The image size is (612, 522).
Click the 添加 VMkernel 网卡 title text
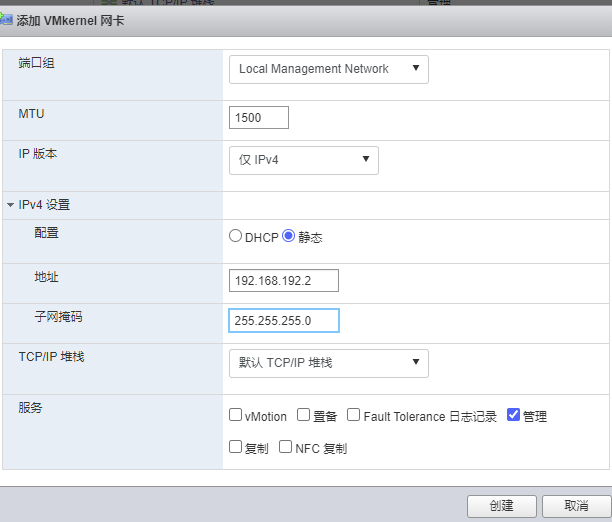[x=70, y=20]
